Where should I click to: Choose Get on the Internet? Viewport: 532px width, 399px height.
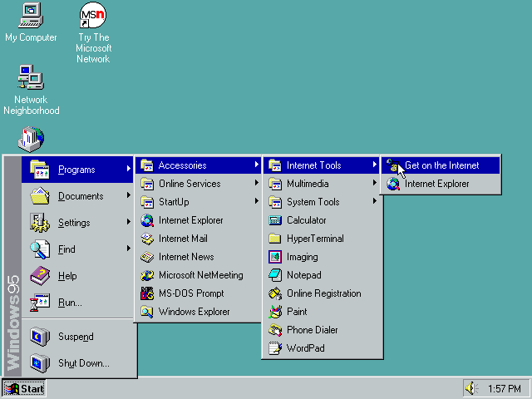[x=441, y=165]
